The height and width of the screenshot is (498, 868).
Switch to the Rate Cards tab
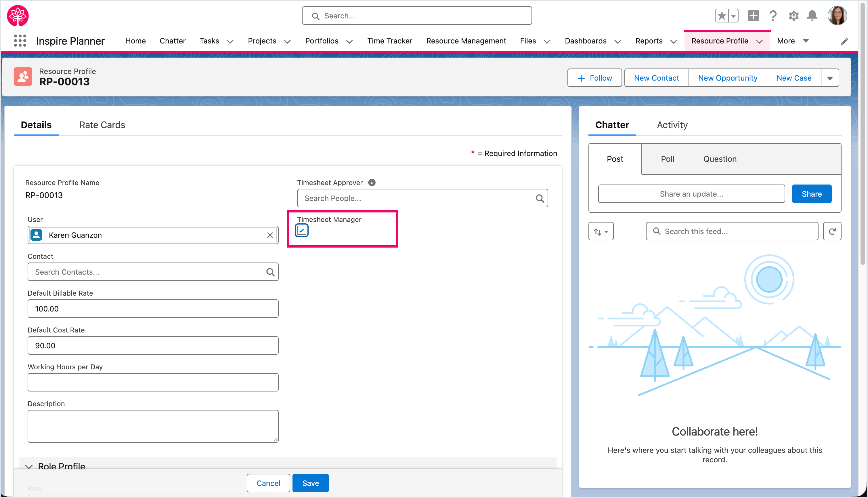click(102, 125)
